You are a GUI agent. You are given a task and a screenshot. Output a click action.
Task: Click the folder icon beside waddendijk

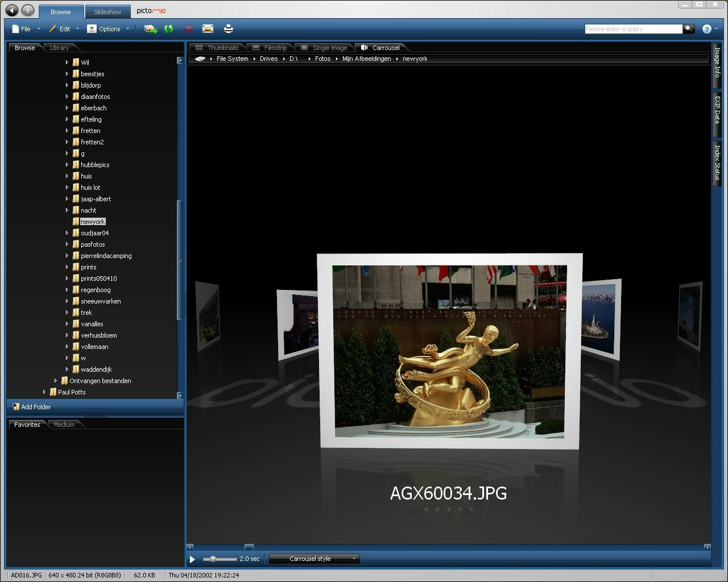76,369
